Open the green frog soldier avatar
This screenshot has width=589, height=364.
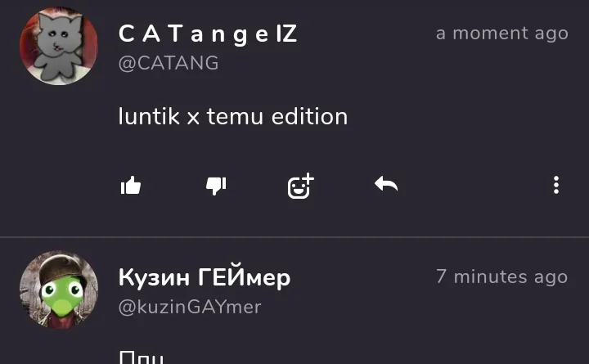click(x=59, y=290)
